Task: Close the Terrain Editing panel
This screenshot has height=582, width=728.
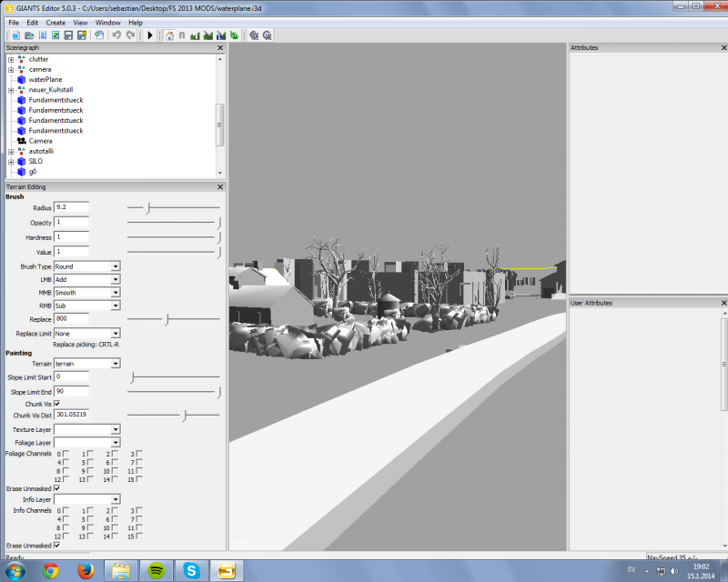Action: pos(220,187)
